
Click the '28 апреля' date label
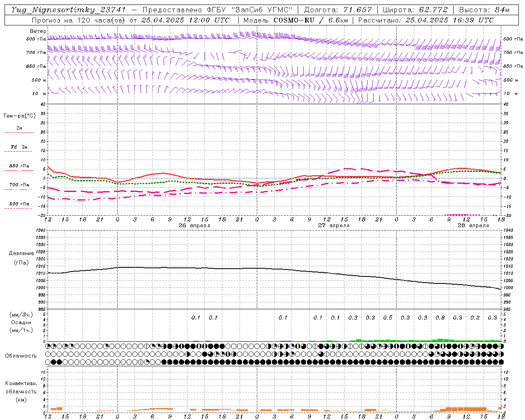(x=473, y=226)
